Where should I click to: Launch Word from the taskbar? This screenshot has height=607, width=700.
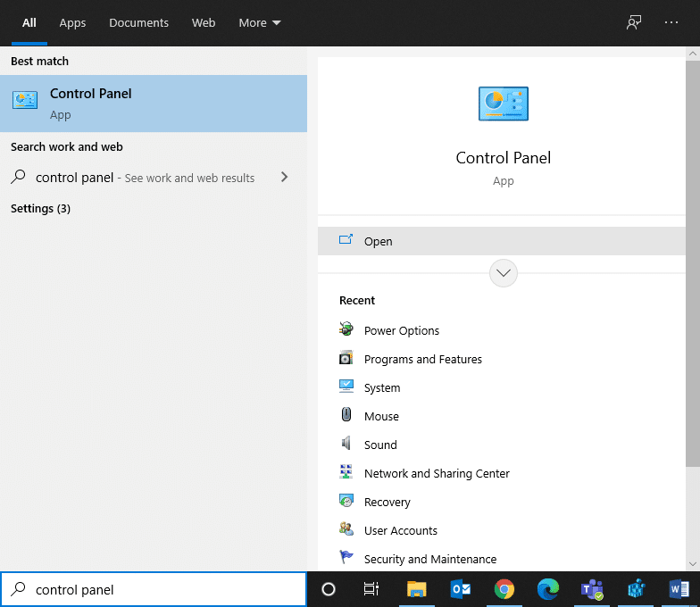(x=679, y=589)
